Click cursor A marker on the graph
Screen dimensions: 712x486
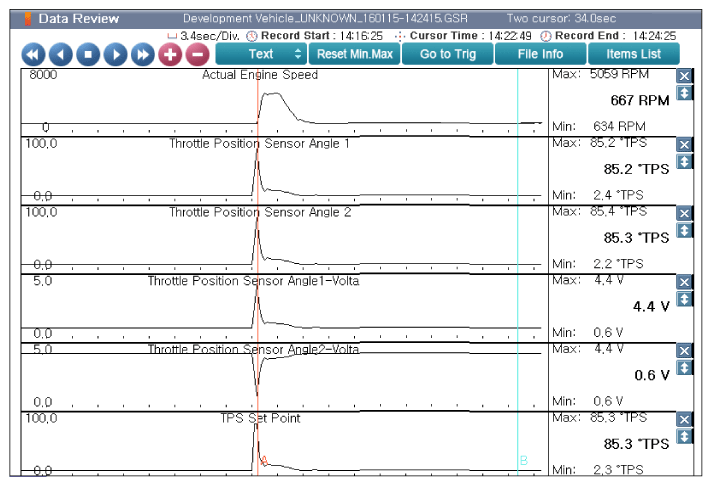[x=264, y=461]
